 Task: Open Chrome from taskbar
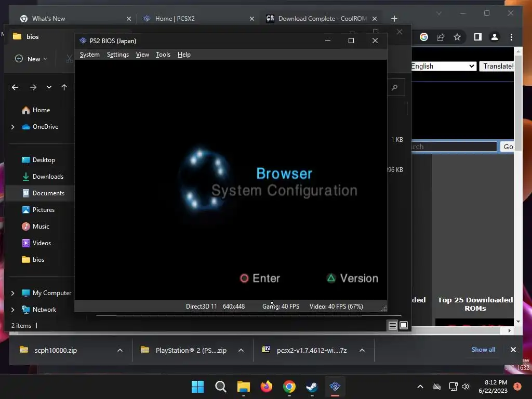pyautogui.click(x=289, y=387)
